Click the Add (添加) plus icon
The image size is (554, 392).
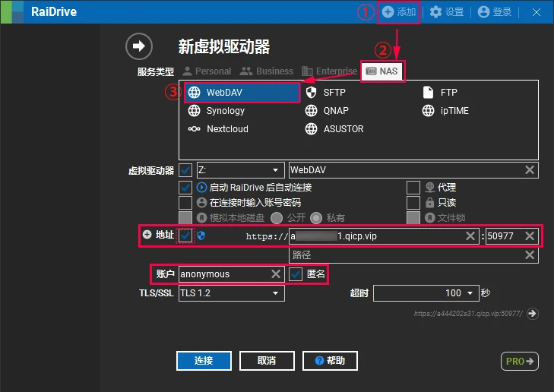pyautogui.click(x=388, y=11)
